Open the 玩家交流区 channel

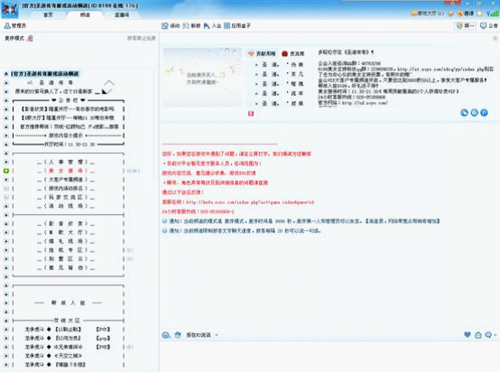(x=66, y=197)
